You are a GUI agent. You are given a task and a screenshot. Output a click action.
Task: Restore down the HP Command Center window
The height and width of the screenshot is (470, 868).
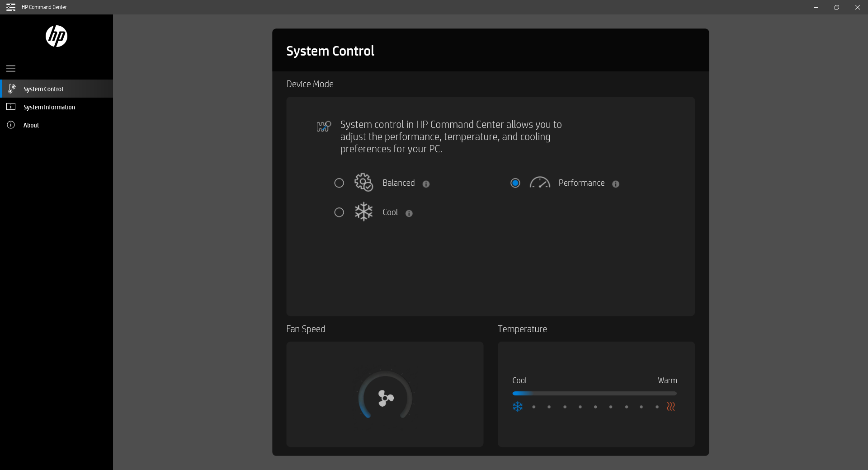tap(837, 7)
